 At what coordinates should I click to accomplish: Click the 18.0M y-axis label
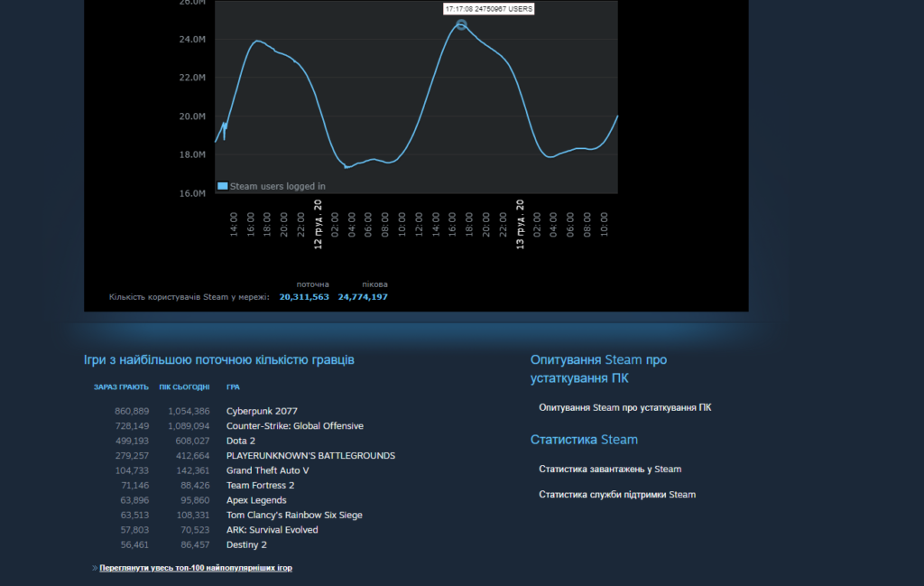coord(192,154)
